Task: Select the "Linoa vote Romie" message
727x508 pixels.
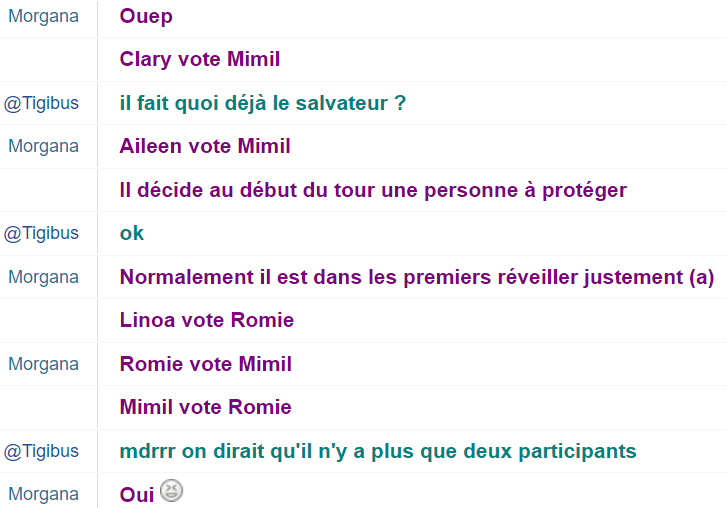Action: 207,320
